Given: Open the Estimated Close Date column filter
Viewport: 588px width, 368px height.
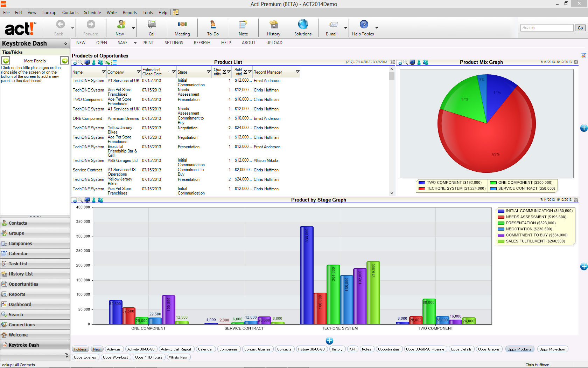Looking at the screenshot, I should pos(174,72).
